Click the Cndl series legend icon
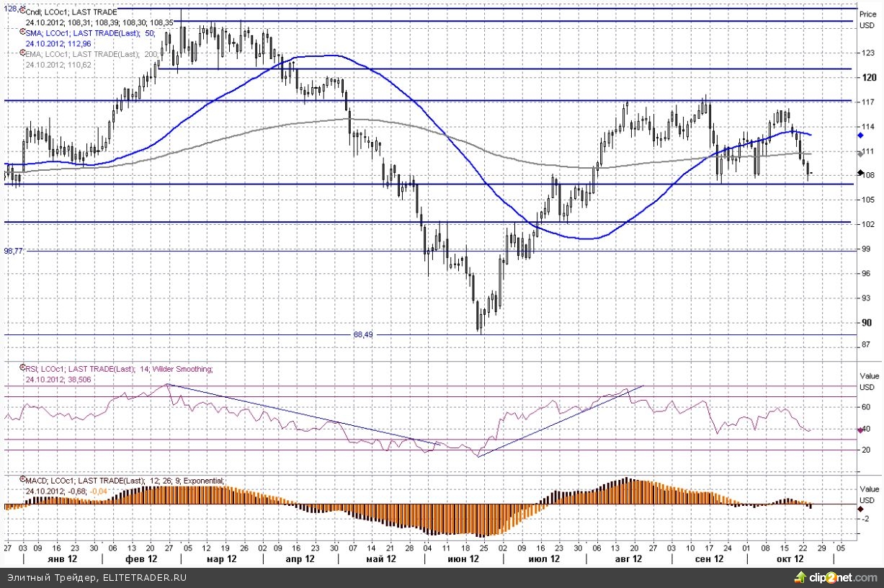Viewport: 884px width, 588px height. pyautogui.click(x=22, y=12)
